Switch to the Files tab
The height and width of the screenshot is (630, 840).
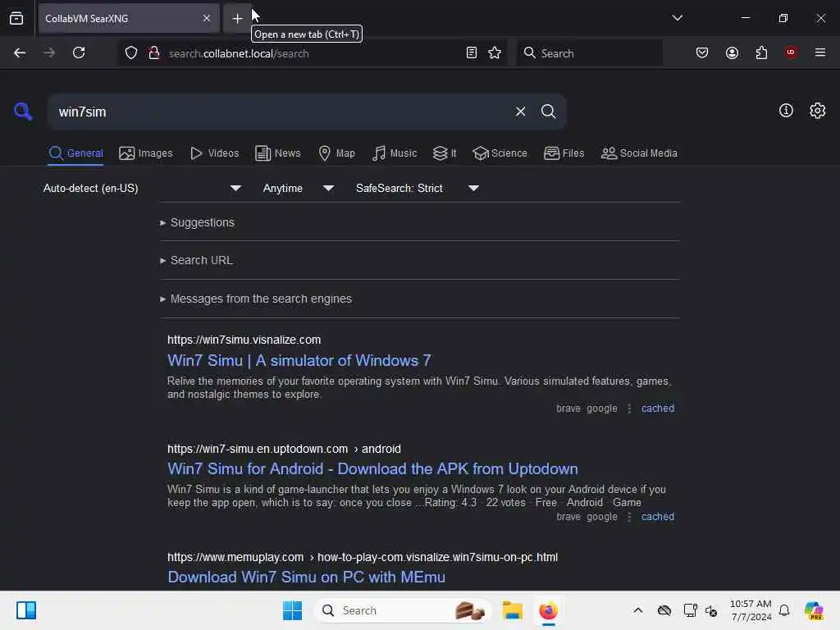(564, 153)
